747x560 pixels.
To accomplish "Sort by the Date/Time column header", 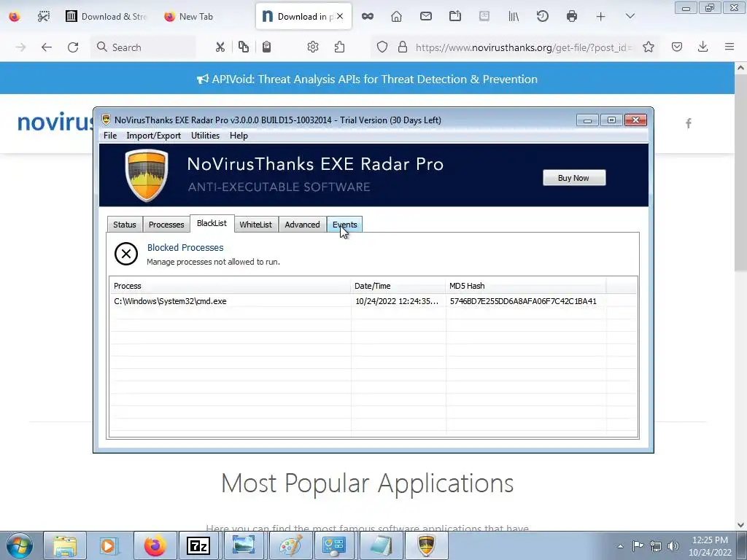I will point(398,286).
